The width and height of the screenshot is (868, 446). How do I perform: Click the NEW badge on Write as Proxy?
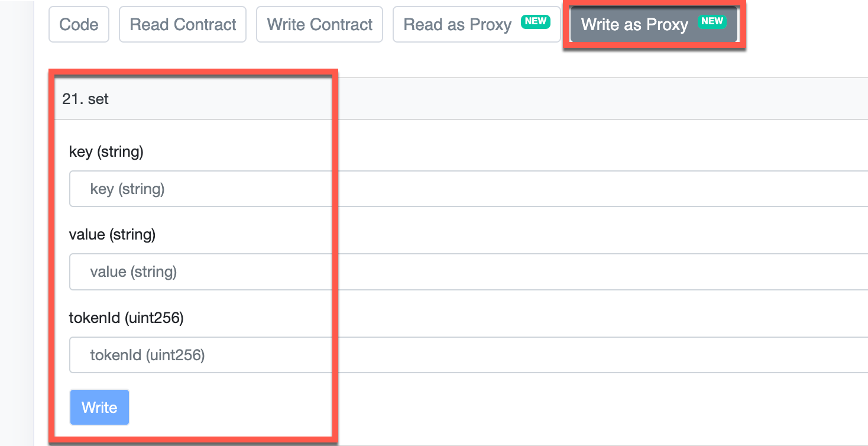712,21
